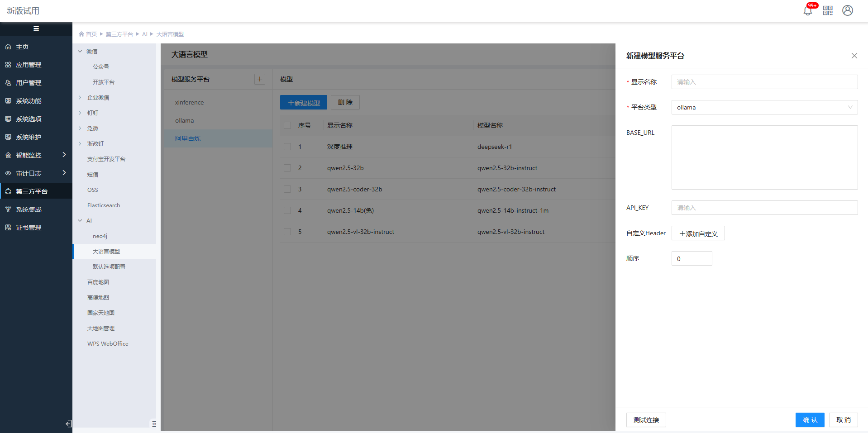The width and height of the screenshot is (868, 433).
Task: Click the home icon in breadcrumb
Action: click(81, 34)
